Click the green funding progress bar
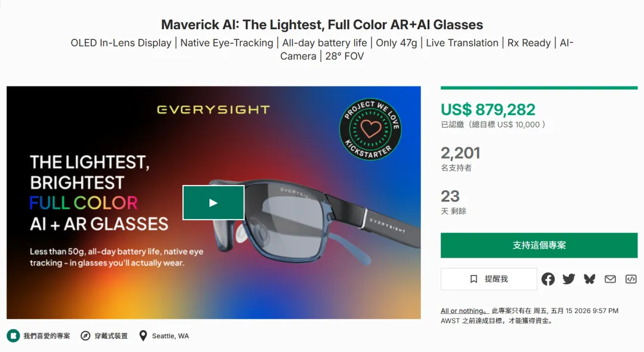644x352 pixels. pos(539,88)
